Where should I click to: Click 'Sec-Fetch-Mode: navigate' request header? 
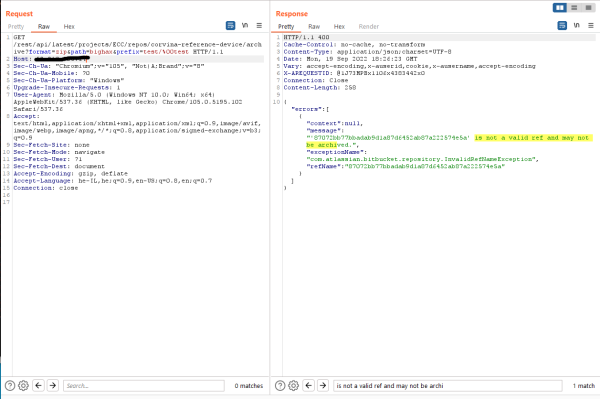(x=59, y=152)
